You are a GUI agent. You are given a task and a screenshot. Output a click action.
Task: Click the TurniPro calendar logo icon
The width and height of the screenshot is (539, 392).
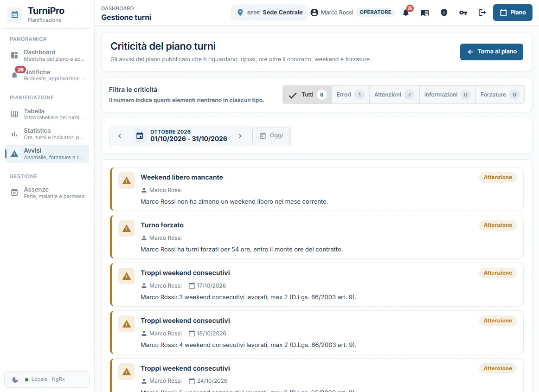(x=15, y=15)
